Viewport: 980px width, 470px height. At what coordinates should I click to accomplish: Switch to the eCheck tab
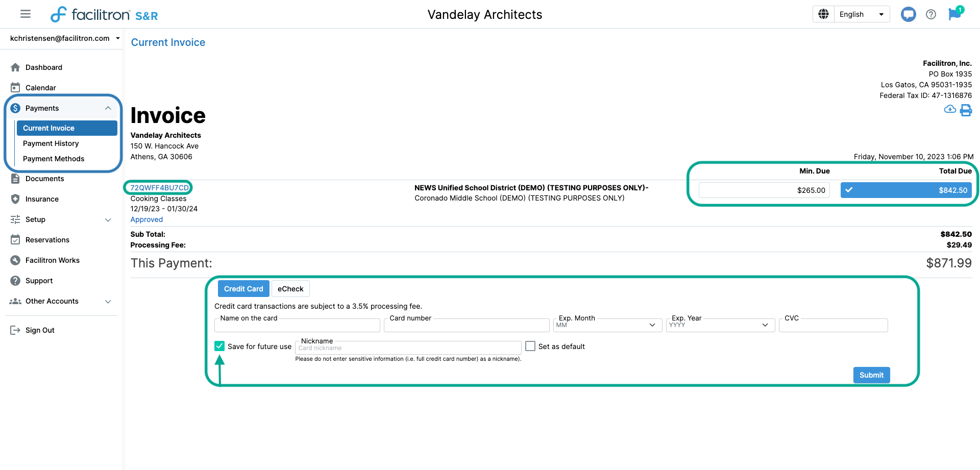pos(290,289)
